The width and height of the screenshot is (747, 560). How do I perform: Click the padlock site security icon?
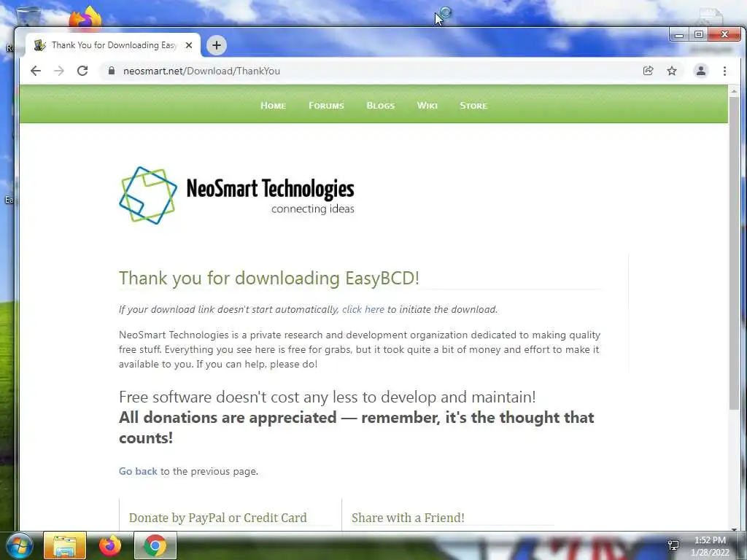[x=112, y=71]
